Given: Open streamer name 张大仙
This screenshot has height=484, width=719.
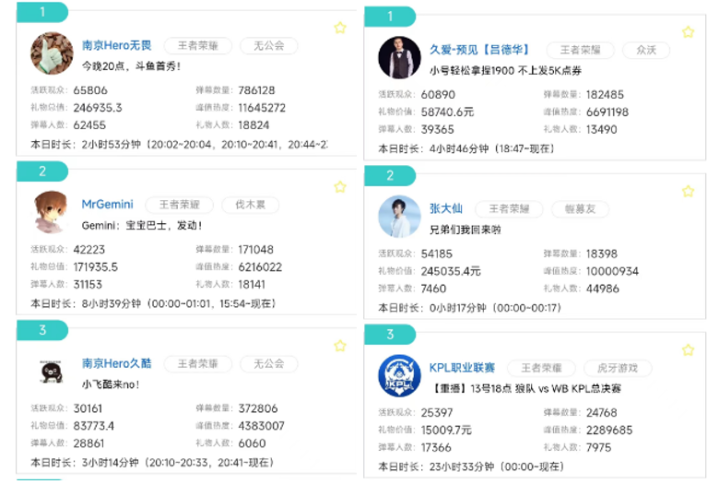Looking at the screenshot, I should point(446,209).
